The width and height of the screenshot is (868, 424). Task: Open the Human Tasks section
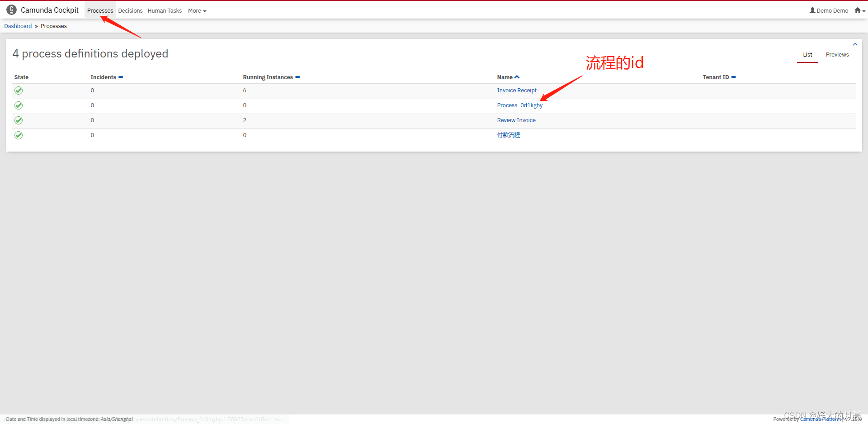pos(165,11)
